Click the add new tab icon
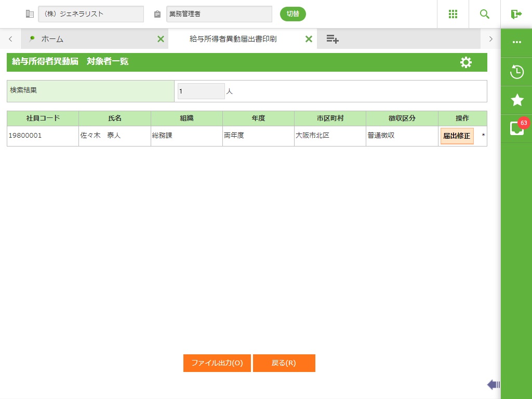 pos(332,39)
